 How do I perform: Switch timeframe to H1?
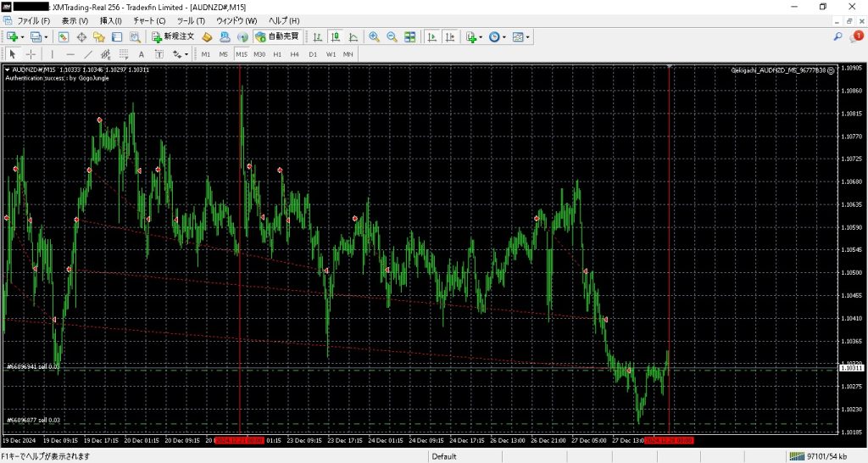277,54
